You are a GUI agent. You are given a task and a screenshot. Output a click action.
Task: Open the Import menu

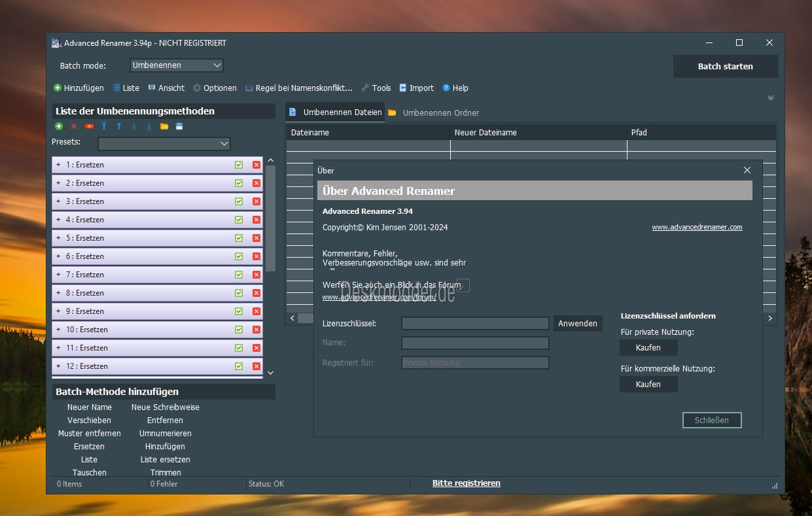tap(417, 88)
